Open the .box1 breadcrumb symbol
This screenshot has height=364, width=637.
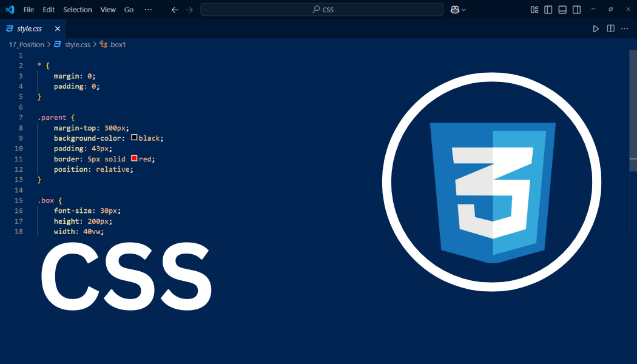[x=113, y=44]
